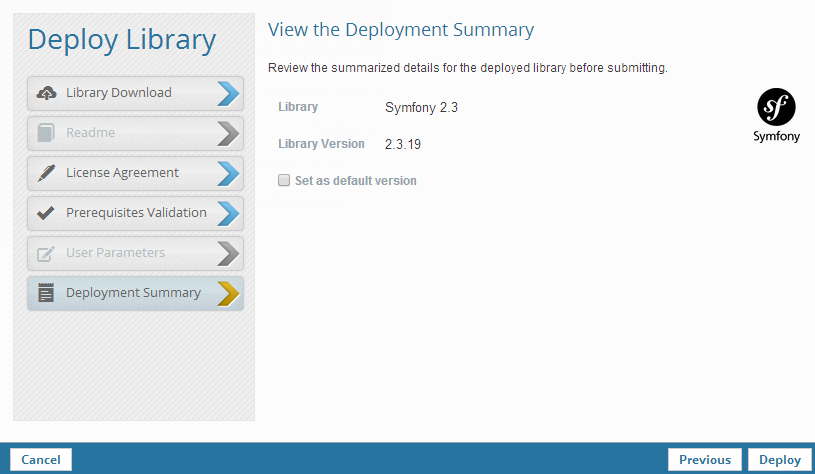Image resolution: width=815 pixels, height=474 pixels.
Task: Cancel the library deployment
Action: [41, 460]
